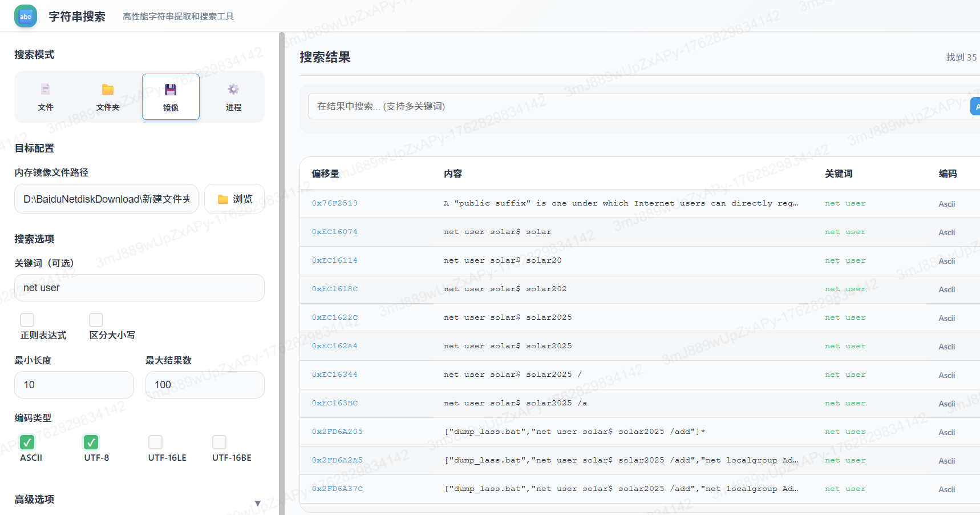Focus the memory image file path field
The height and width of the screenshot is (515, 980).
coord(107,199)
